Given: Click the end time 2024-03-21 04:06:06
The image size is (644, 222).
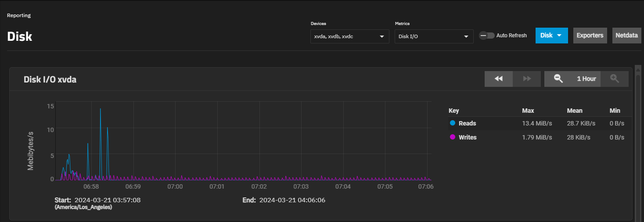Looking at the screenshot, I should coord(292,200).
